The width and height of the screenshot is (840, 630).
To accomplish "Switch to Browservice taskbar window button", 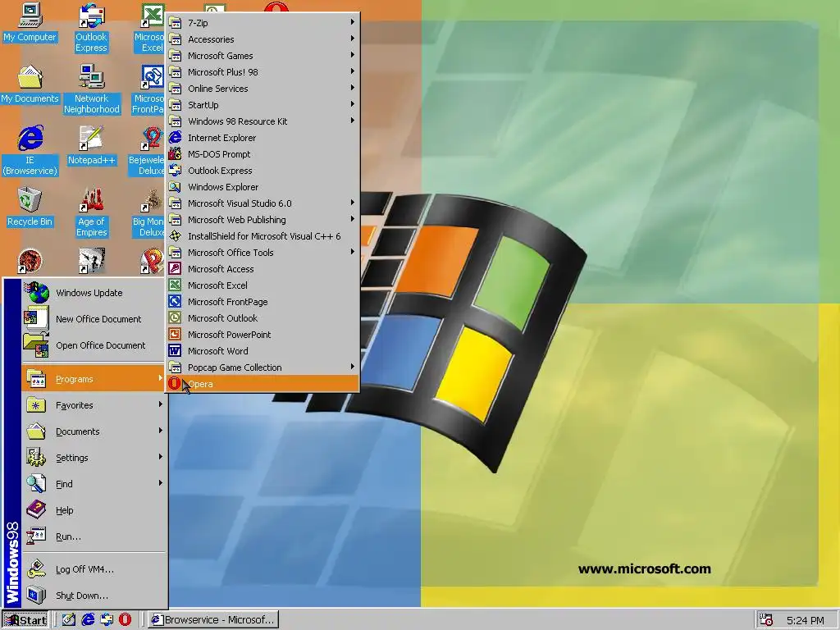I will point(212,620).
